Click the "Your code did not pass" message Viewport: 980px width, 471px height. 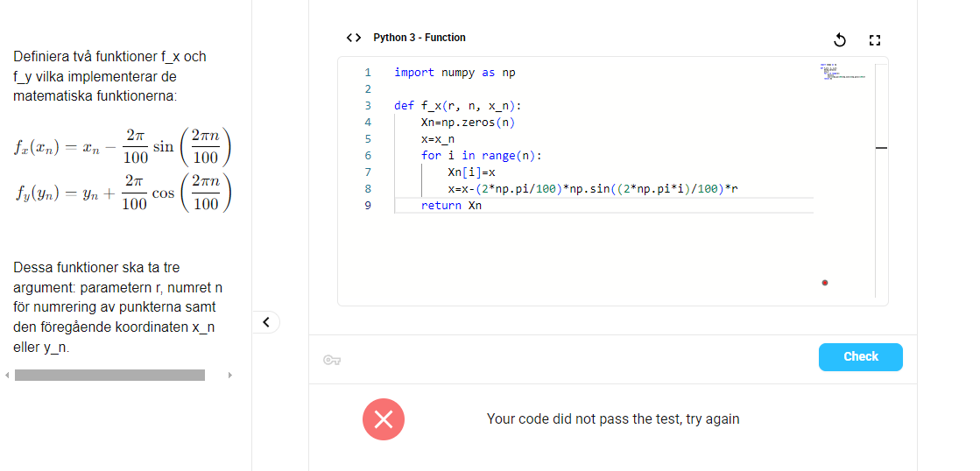coord(613,419)
